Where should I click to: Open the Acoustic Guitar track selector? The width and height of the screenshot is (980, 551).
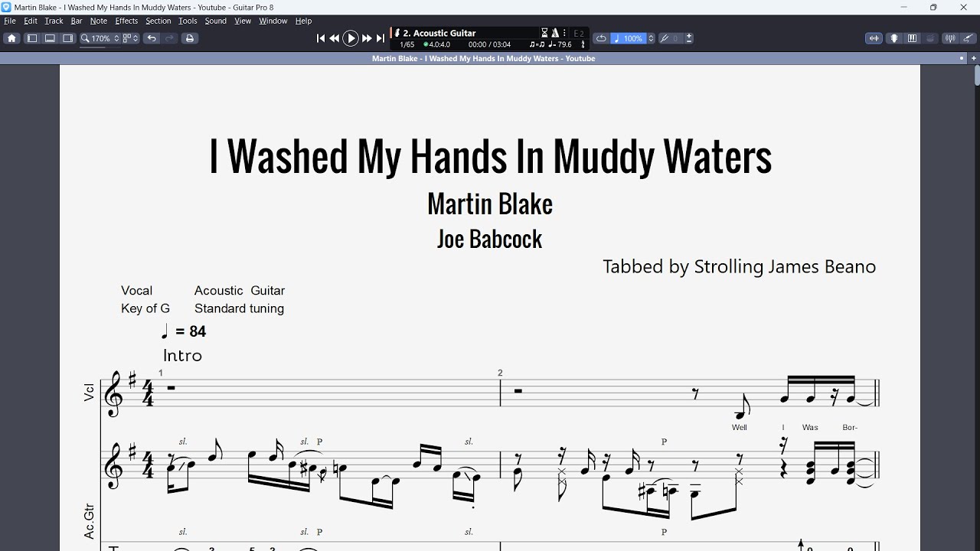(x=440, y=33)
